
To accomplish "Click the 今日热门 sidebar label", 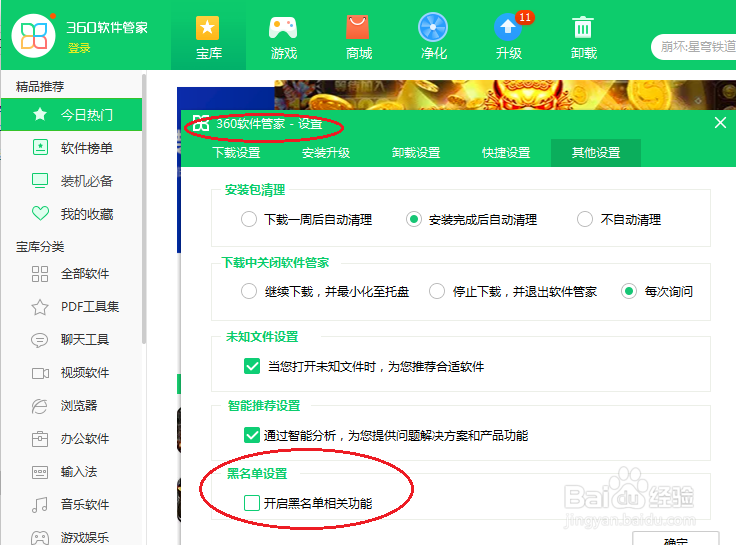I will tap(87, 115).
